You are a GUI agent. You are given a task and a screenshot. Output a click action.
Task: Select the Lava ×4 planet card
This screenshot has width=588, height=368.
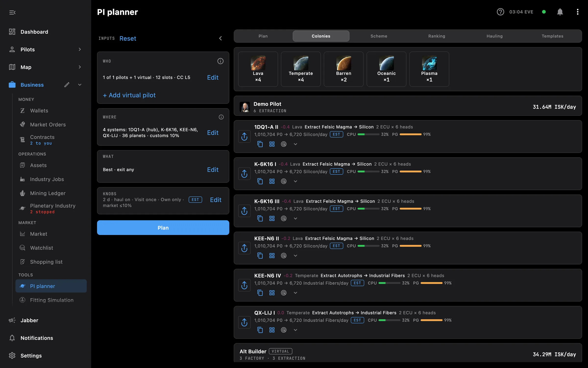[258, 69]
